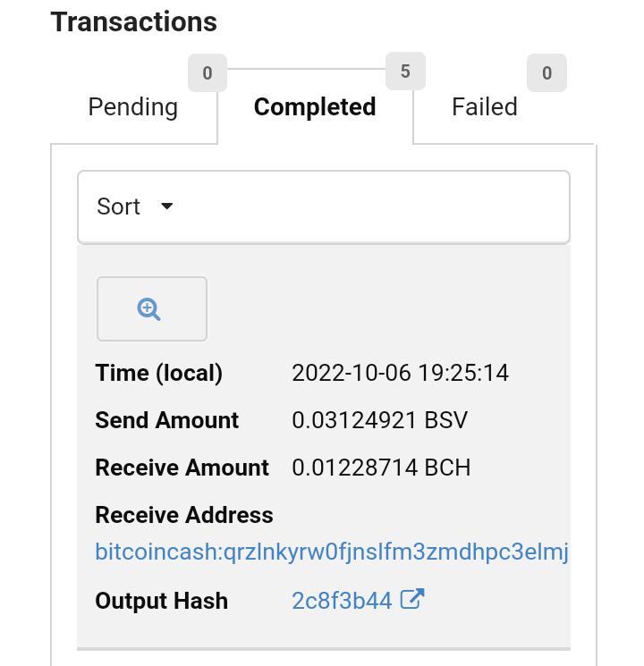This screenshot has width=644, height=666.
Task: Click the Output Hash label
Action: pos(162,601)
